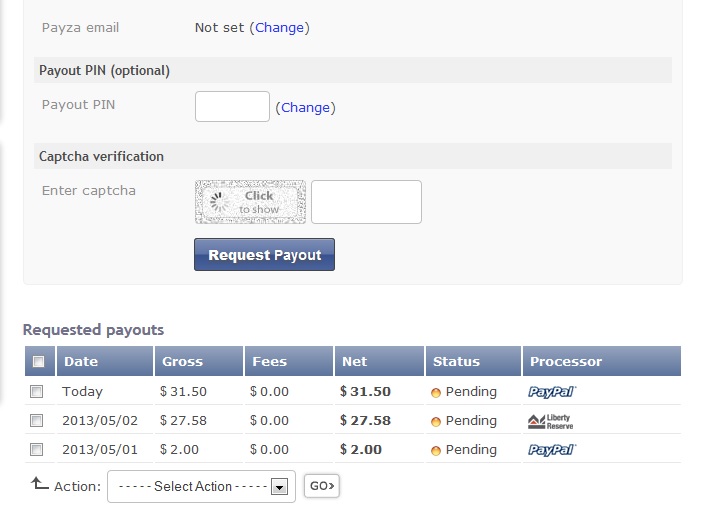Open the Select Action dropdown

pos(201,486)
